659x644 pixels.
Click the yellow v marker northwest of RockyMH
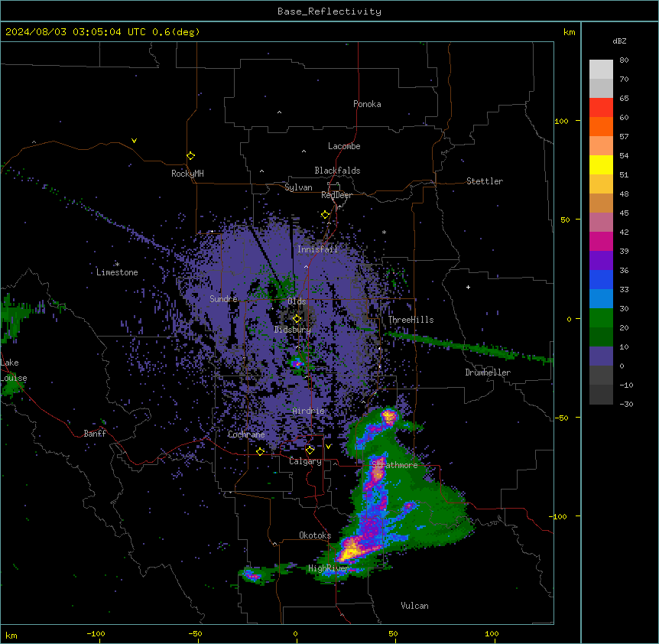[134, 141]
